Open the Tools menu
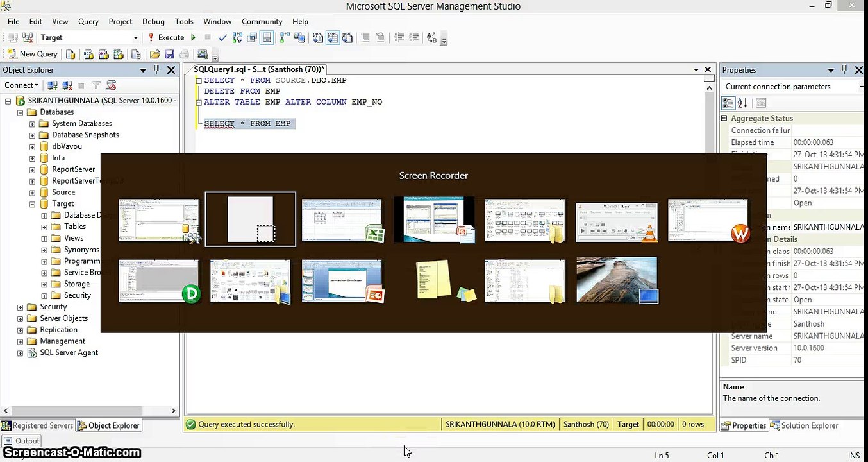Image resolution: width=868 pixels, height=462 pixels. coord(184,21)
